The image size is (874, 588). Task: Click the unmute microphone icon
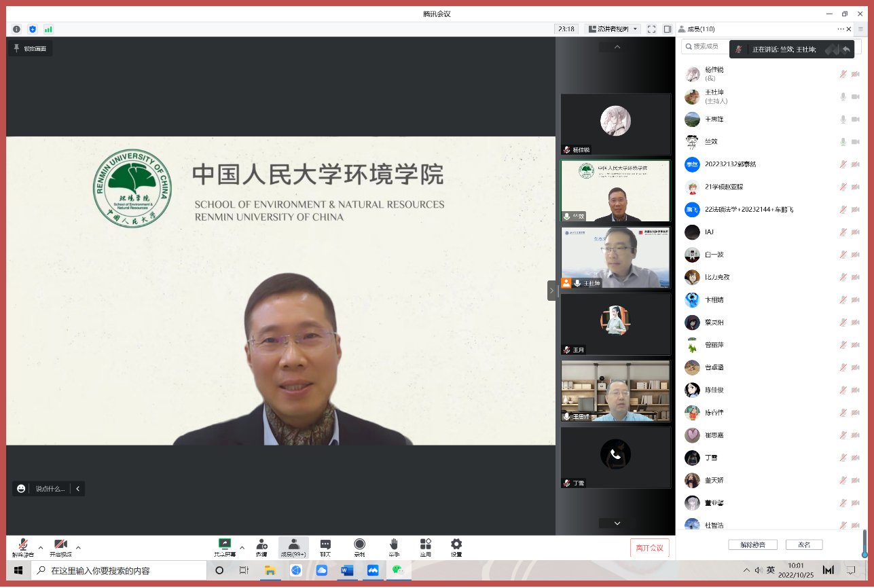click(22, 545)
